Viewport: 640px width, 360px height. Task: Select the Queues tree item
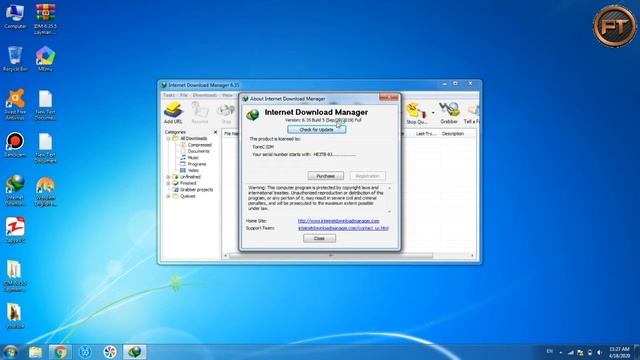click(187, 196)
